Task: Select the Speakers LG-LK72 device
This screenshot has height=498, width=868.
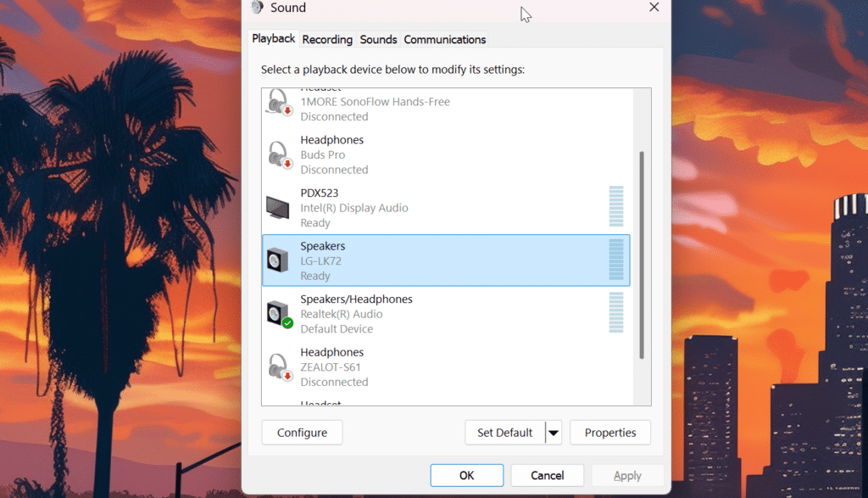Action: click(446, 260)
